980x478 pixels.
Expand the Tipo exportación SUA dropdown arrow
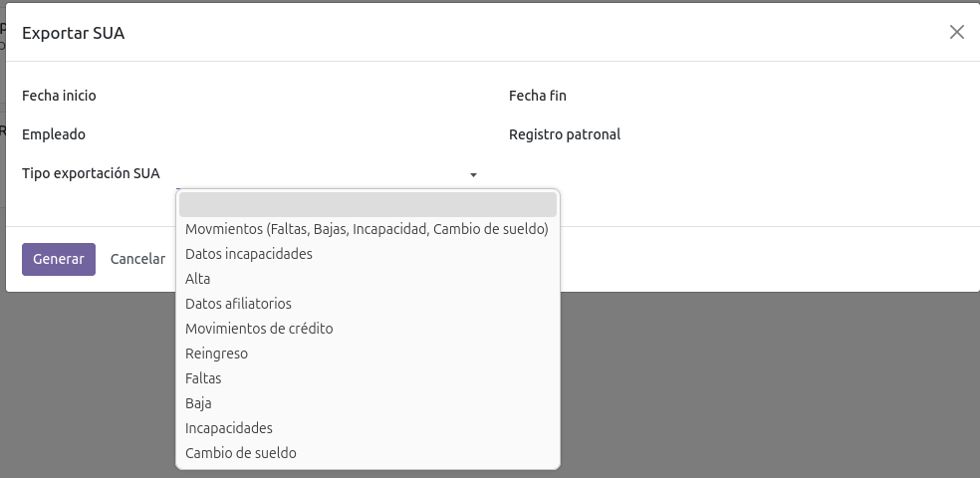pos(473,174)
